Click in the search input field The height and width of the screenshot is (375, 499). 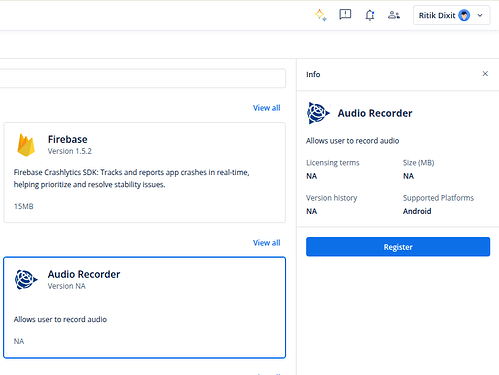142,78
